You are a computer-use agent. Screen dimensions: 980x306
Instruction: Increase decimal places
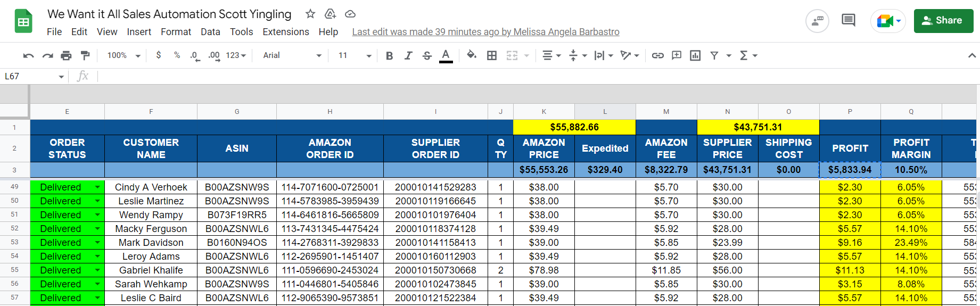coord(214,55)
